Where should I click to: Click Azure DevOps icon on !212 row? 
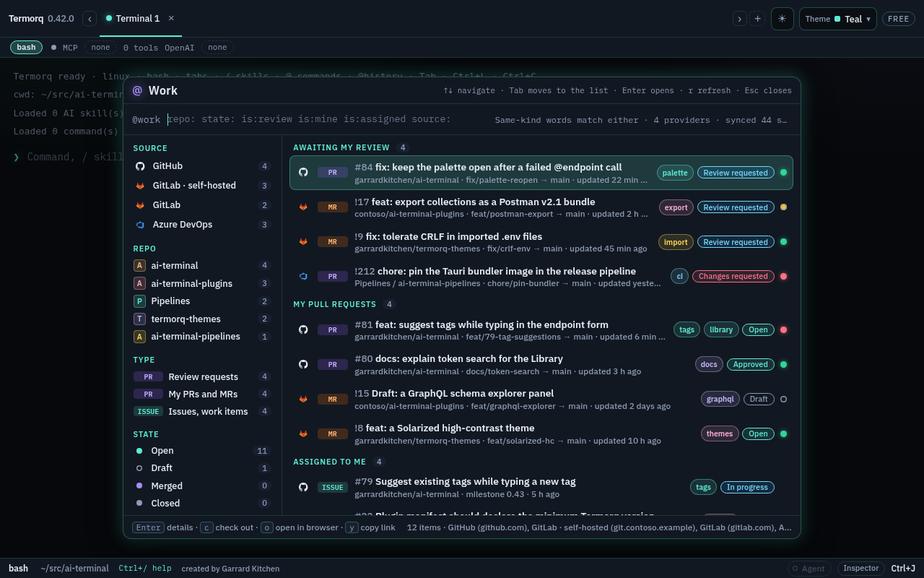coord(303,277)
